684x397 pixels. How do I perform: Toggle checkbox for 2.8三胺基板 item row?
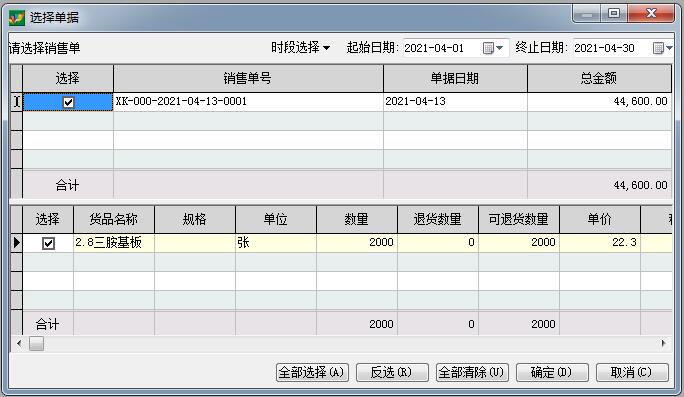pyautogui.click(x=48, y=243)
